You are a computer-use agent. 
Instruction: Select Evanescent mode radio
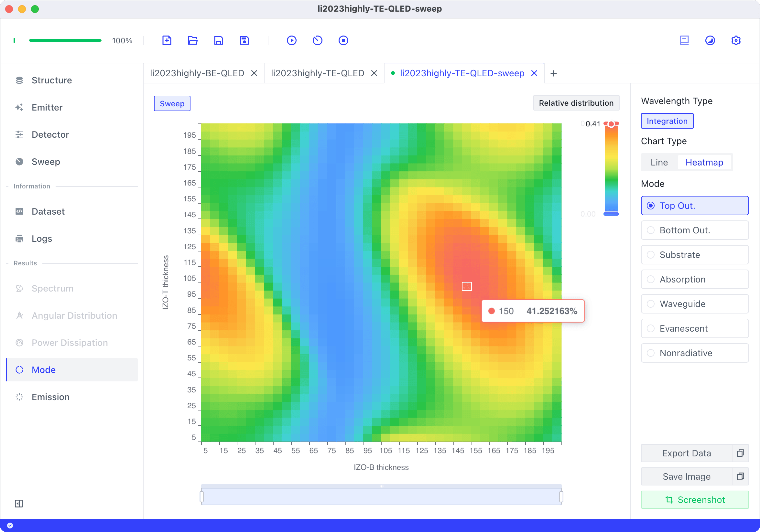695,328
